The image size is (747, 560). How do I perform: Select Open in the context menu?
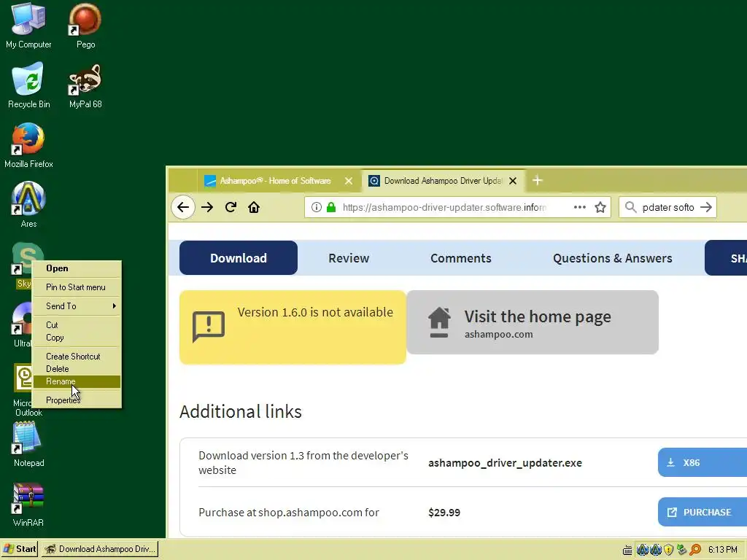tap(77, 268)
